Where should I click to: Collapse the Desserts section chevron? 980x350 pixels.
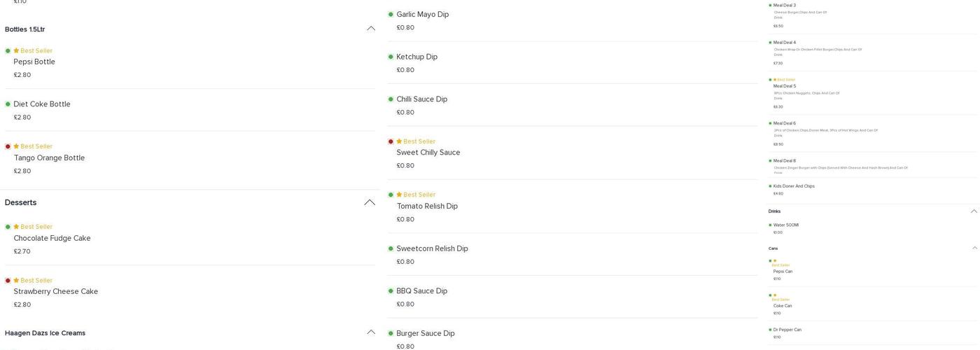tap(370, 202)
